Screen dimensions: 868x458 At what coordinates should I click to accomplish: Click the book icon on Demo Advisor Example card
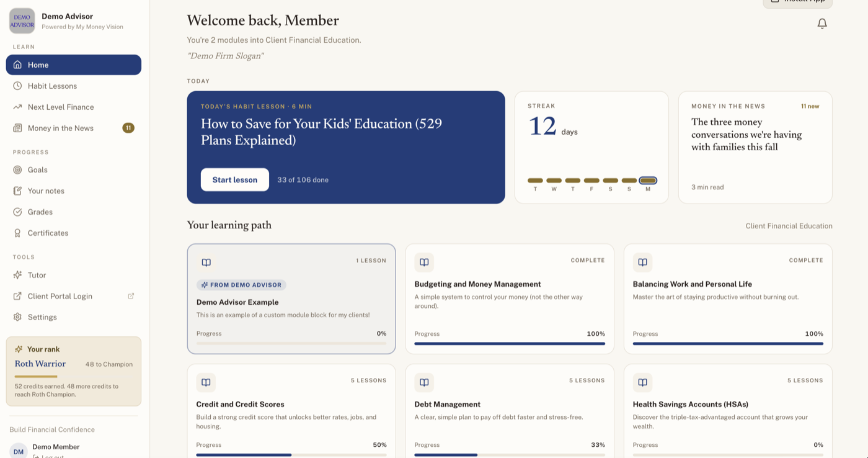(x=206, y=263)
